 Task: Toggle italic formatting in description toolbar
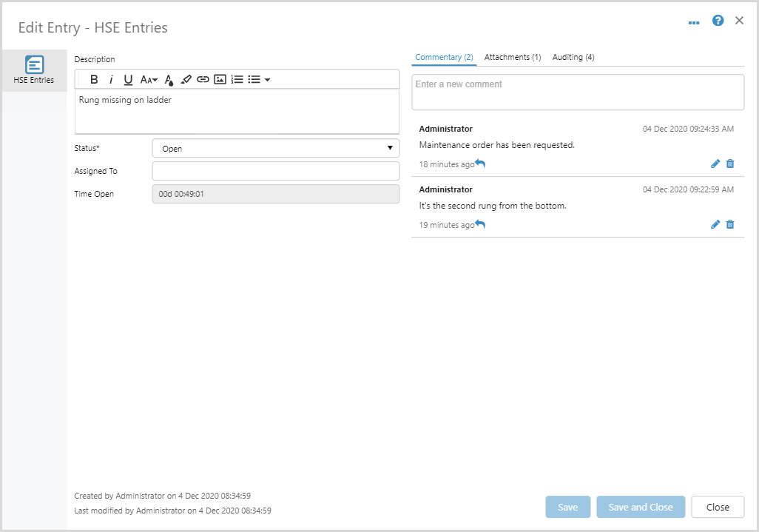click(111, 80)
